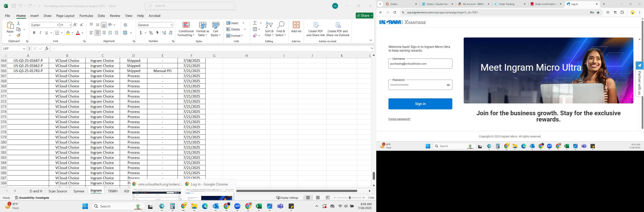
Task: Apply Italic formatting in Excel ribbon
Action: [x=40, y=33]
